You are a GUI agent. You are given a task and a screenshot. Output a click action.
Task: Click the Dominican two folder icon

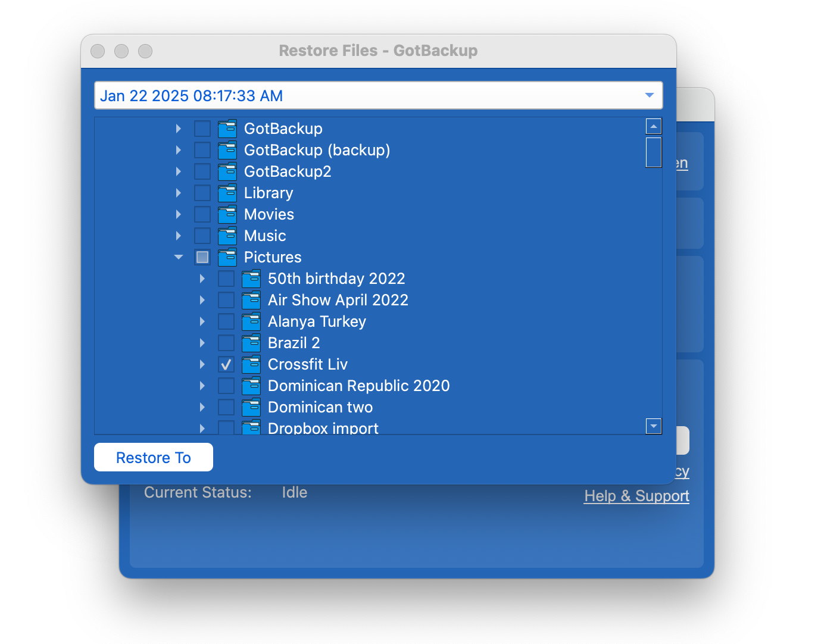tap(251, 407)
